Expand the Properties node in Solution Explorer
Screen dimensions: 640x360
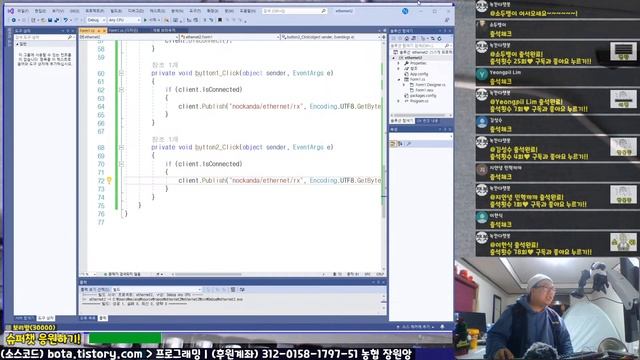point(399,63)
